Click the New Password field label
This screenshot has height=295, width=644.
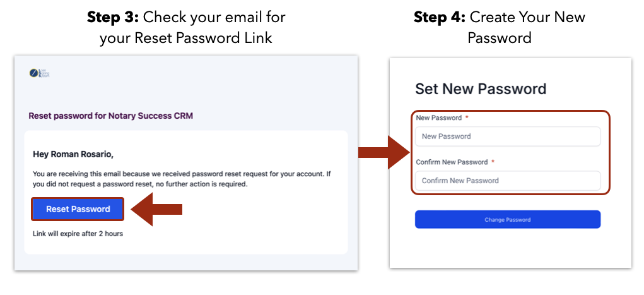[x=438, y=117]
